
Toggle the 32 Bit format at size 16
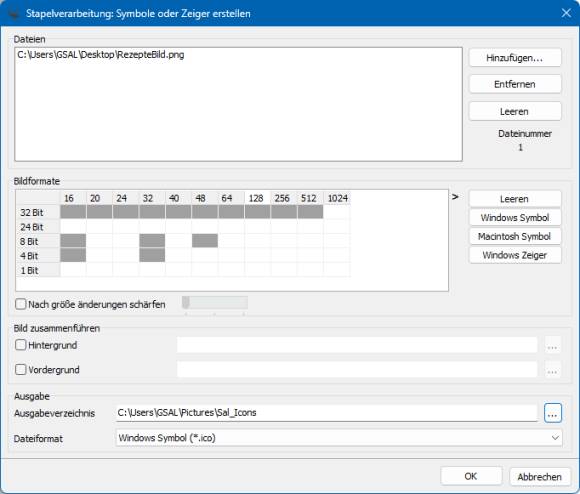click(73, 212)
